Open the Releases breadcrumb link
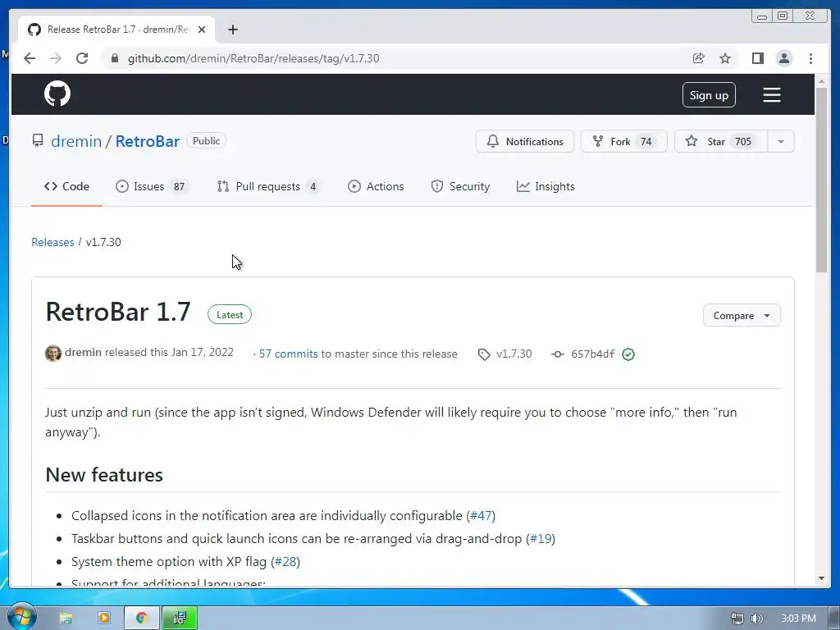This screenshot has height=630, width=840. [x=52, y=242]
